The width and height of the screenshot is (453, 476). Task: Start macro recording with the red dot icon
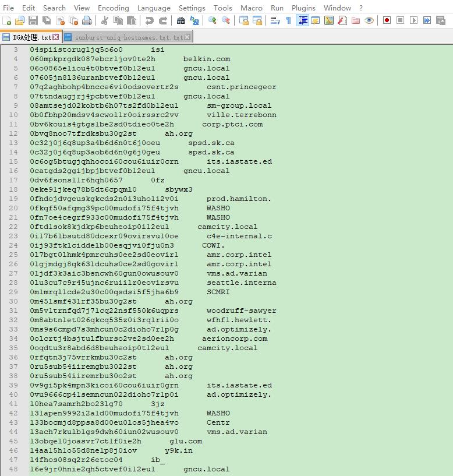pos(387,20)
